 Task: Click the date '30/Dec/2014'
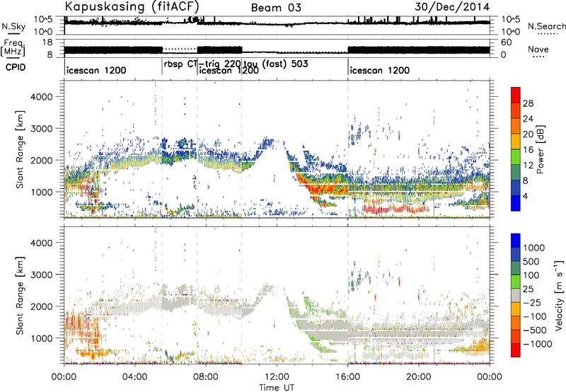coord(452,6)
